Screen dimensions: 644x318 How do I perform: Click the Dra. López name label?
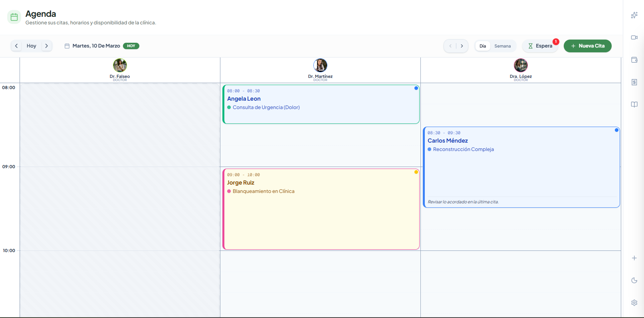tap(521, 76)
